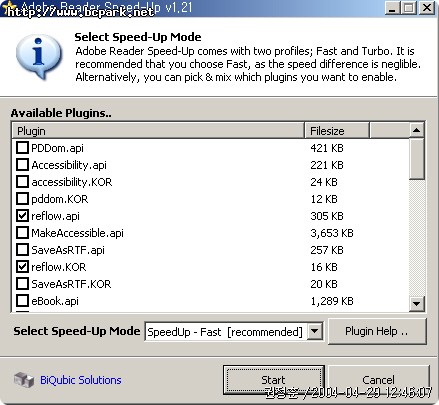Viewport: 439px width, 405px height.
Task: Minimize the Adobe Reader Speed-Up window
Action: coord(393,7)
